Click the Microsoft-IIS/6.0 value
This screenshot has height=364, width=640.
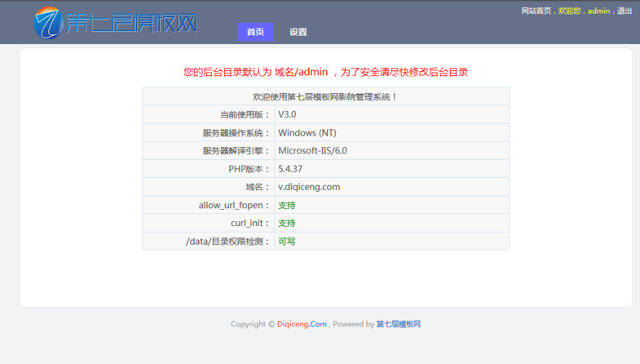(x=313, y=151)
